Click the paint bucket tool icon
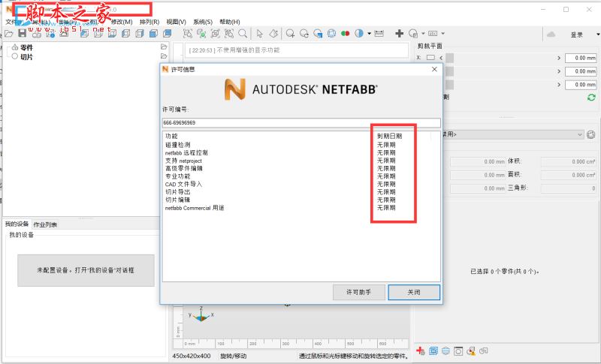The width and height of the screenshot is (601, 364). [x=273, y=34]
